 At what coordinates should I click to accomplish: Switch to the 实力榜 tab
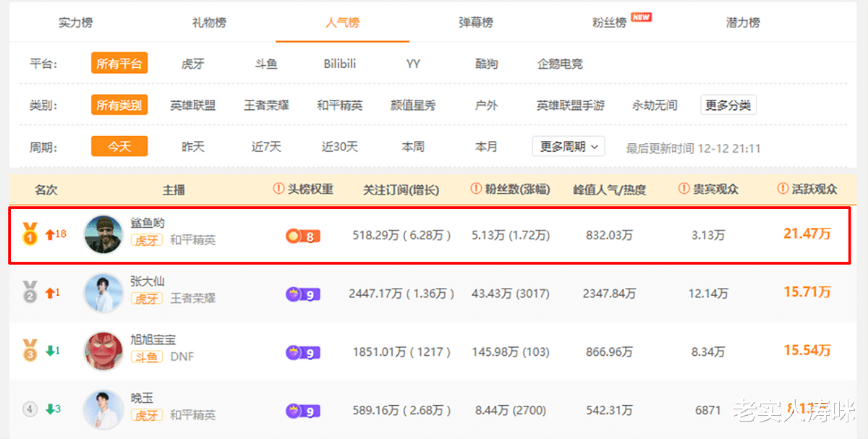click(x=75, y=22)
